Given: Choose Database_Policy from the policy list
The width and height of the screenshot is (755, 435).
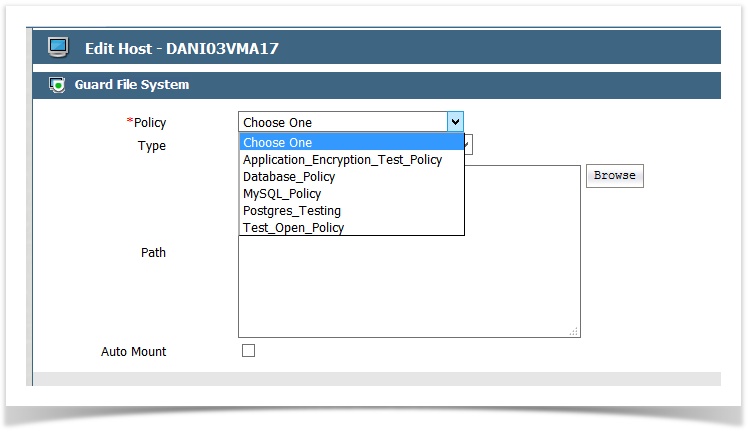Looking at the screenshot, I should click(x=289, y=177).
